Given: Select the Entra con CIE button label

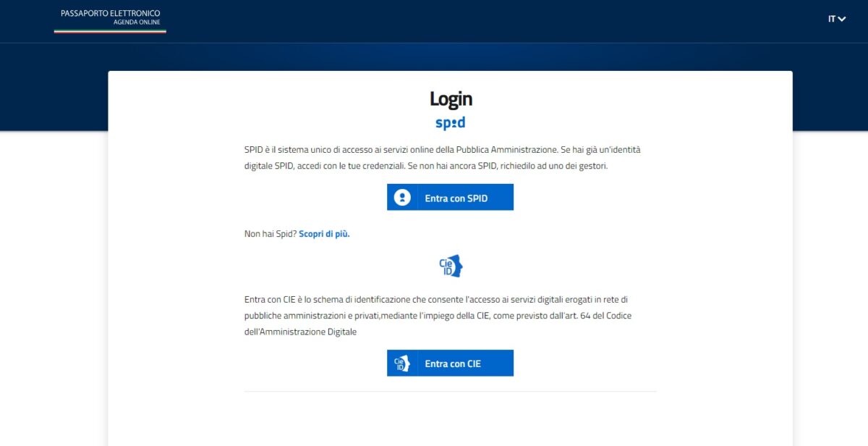Looking at the screenshot, I should click(453, 363).
